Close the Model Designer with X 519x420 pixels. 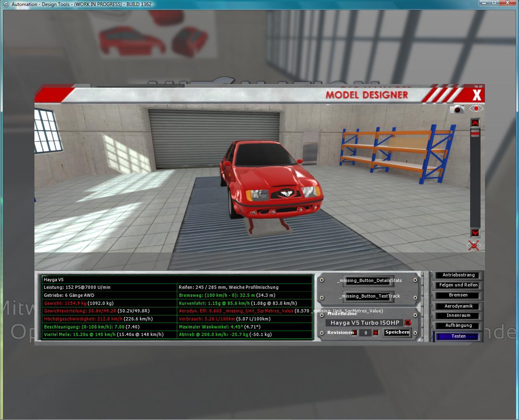tap(477, 95)
